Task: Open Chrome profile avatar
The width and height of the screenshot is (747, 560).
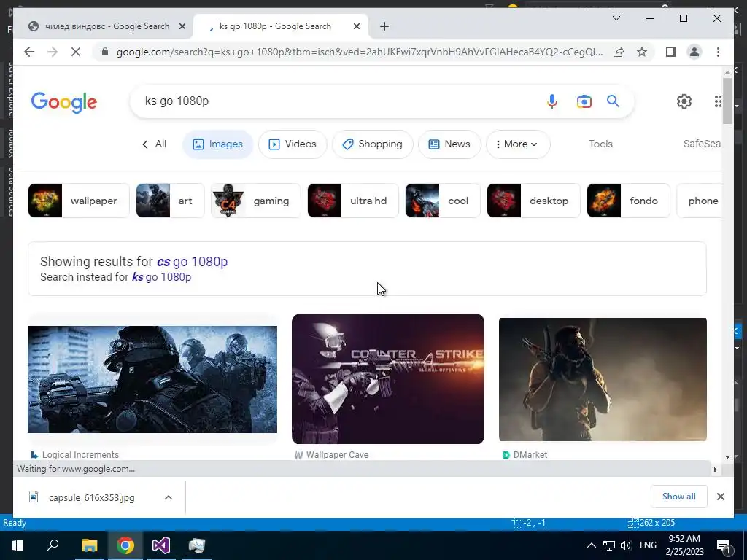Action: click(694, 52)
